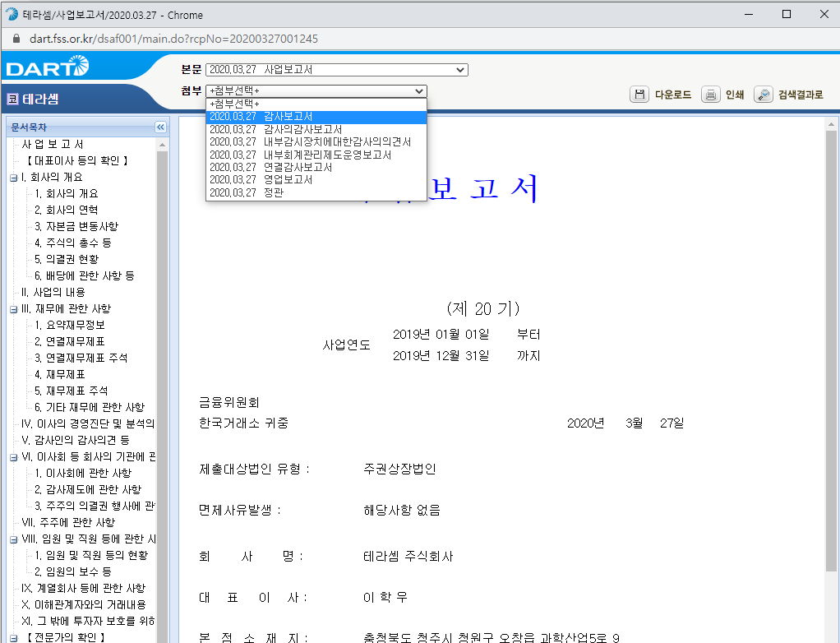Screen dimensions: 840x643
Task: Open 사 업 보 고 서 in document tree
Action: (x=53, y=144)
